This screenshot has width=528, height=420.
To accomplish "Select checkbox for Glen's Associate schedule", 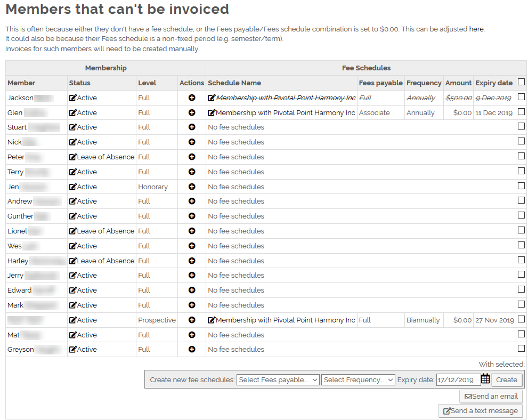I will [x=521, y=111].
